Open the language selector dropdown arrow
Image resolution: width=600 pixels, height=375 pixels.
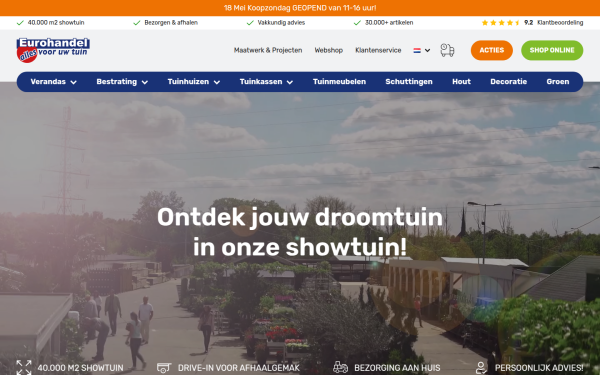tap(427, 51)
